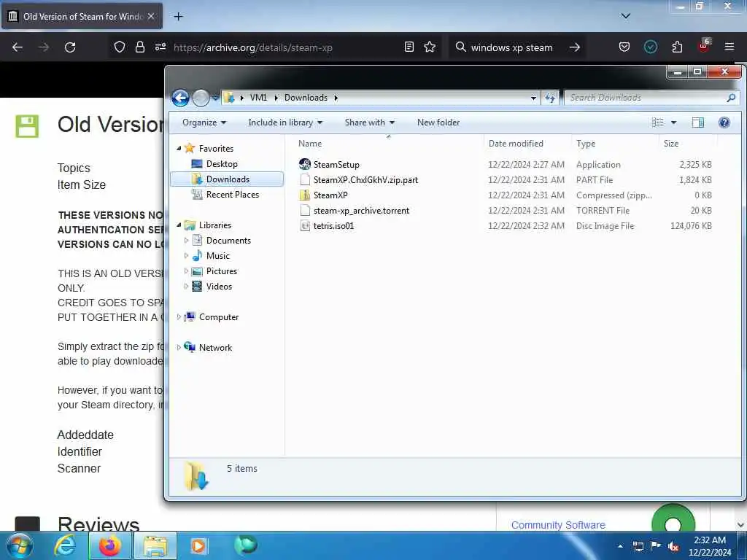Click the Explorer back navigation button
The height and width of the screenshot is (560, 747).
(181, 98)
